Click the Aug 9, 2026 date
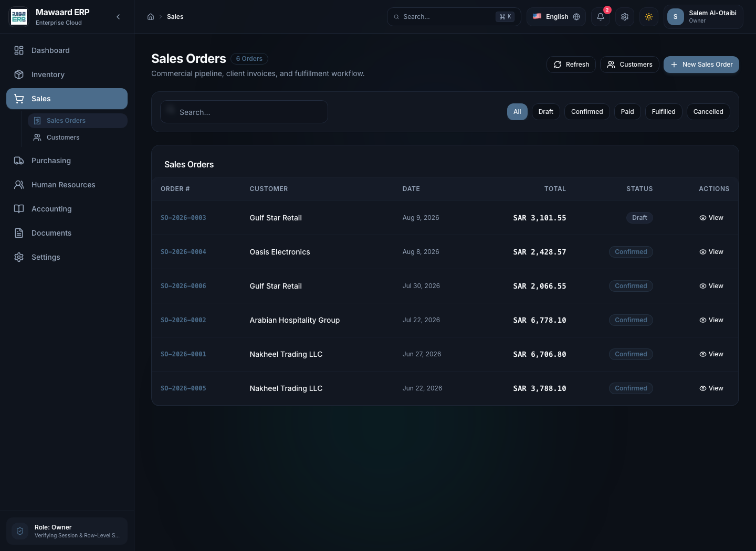 [421, 218]
